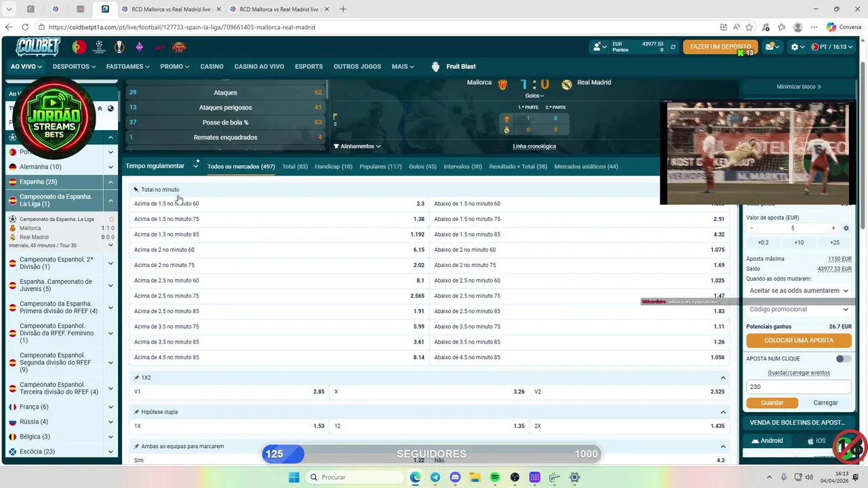Image resolution: width=868 pixels, height=488 pixels.
Task: Open the Europa League trophy shortcut
Action: click(119, 47)
